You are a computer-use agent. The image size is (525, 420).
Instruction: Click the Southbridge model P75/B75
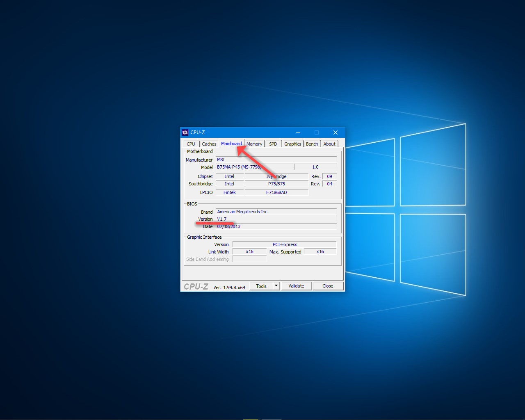click(x=277, y=184)
